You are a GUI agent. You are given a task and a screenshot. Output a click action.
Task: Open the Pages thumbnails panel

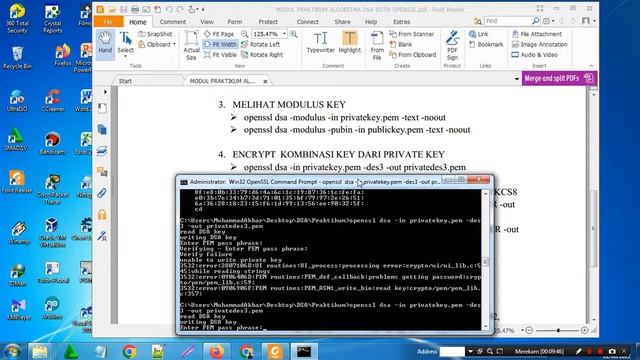point(102,129)
